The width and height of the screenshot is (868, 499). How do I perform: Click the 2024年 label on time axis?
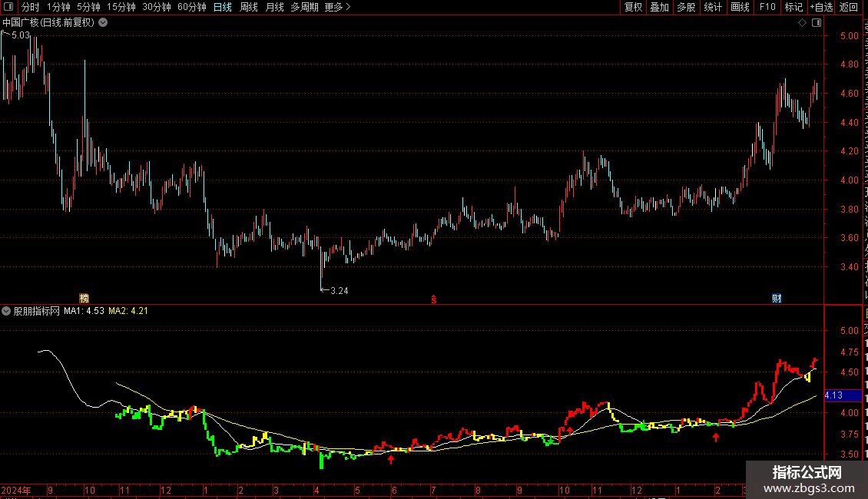[x=16, y=490]
